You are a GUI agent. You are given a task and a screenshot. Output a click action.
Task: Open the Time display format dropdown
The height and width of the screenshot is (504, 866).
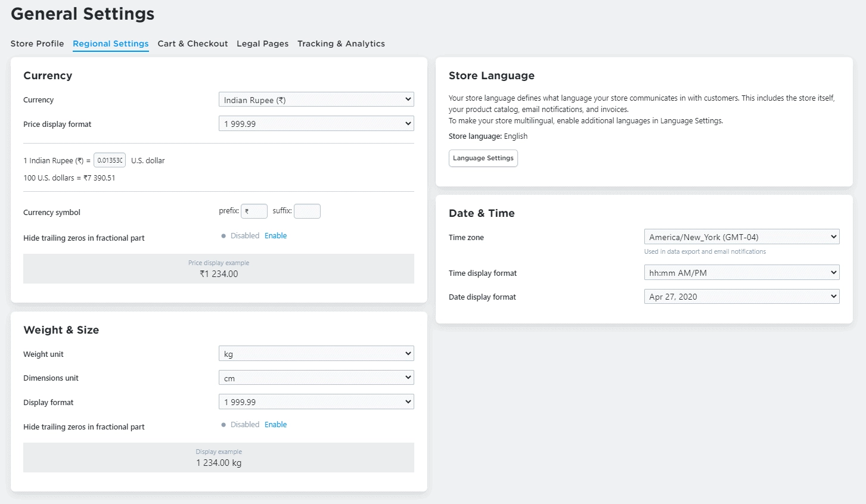[741, 272]
